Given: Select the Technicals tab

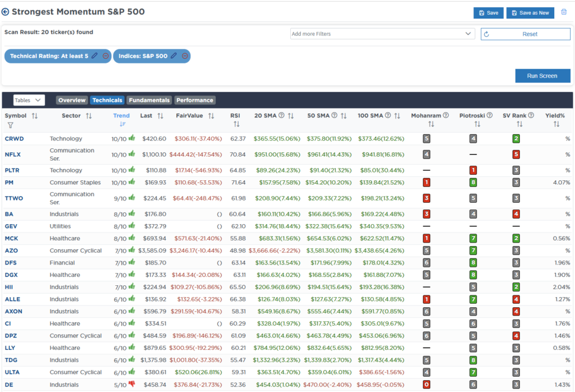Looking at the screenshot, I should coord(107,100).
